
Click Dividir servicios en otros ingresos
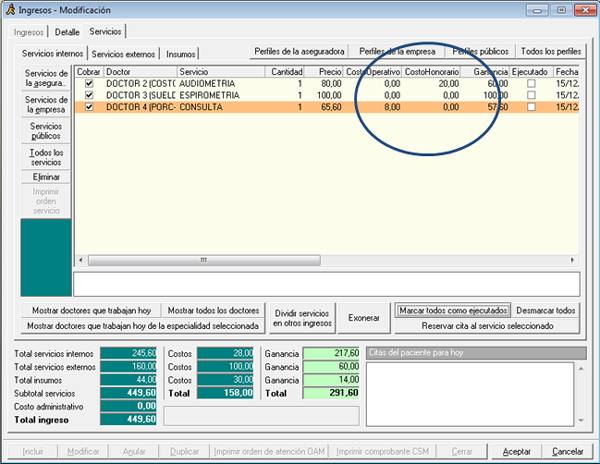[x=301, y=318]
